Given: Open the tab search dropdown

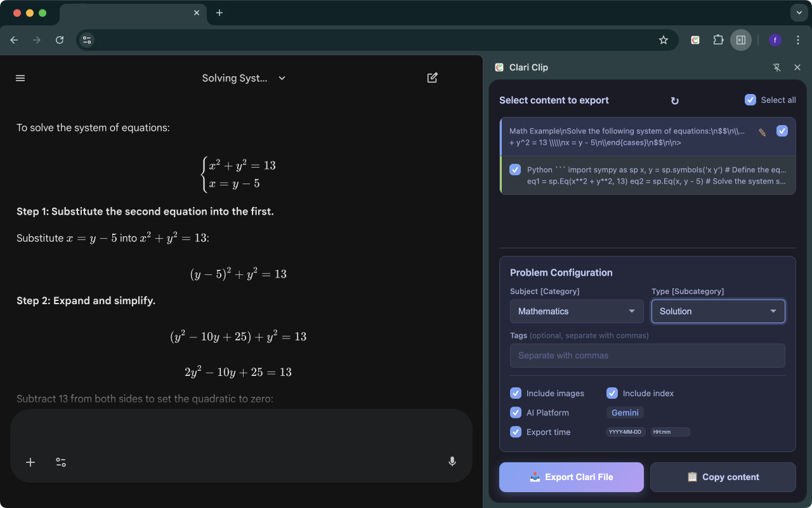Looking at the screenshot, I should coord(799,13).
